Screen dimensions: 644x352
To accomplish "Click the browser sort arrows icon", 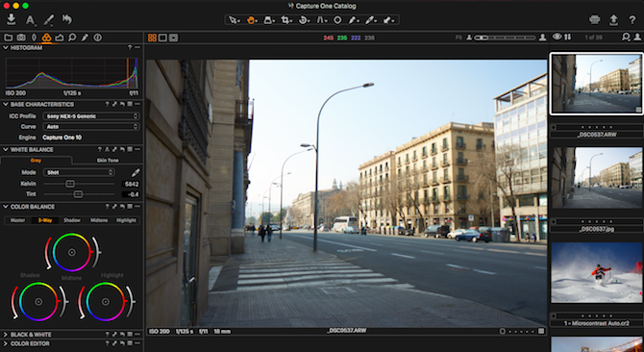I will [x=568, y=38].
